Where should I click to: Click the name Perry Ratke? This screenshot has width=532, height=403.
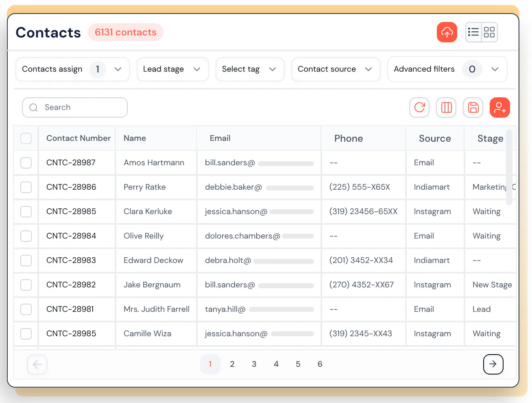pos(145,187)
